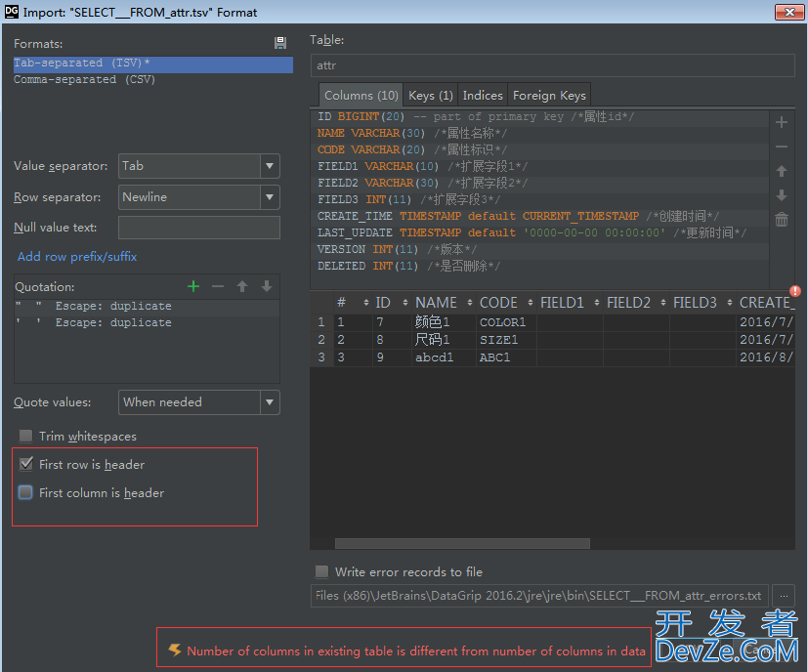Image resolution: width=808 pixels, height=672 pixels.
Task: Sort by FIELD1 column arrows
Action: click(596, 303)
